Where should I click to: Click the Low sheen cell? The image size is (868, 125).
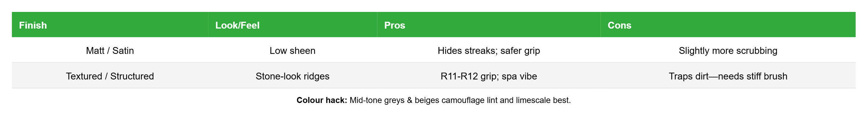292,50
